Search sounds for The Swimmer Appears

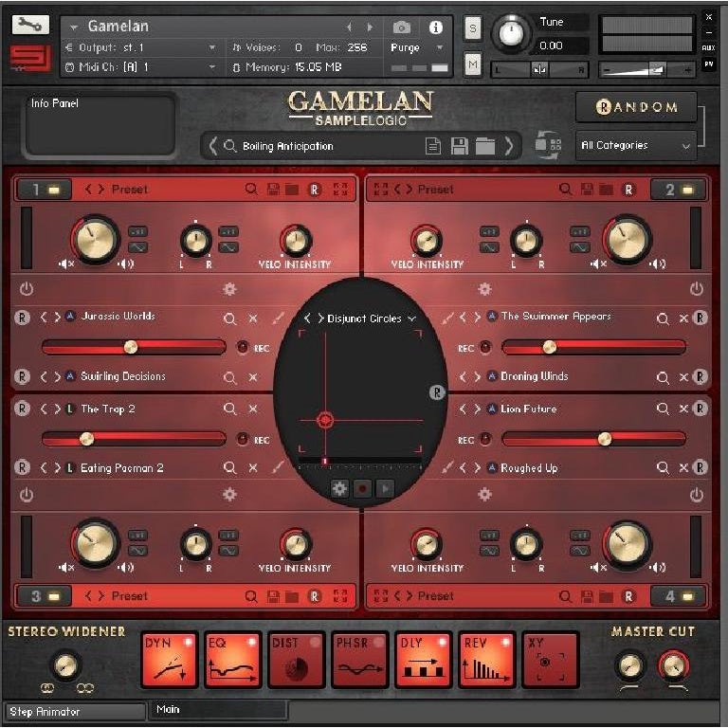pos(663,318)
